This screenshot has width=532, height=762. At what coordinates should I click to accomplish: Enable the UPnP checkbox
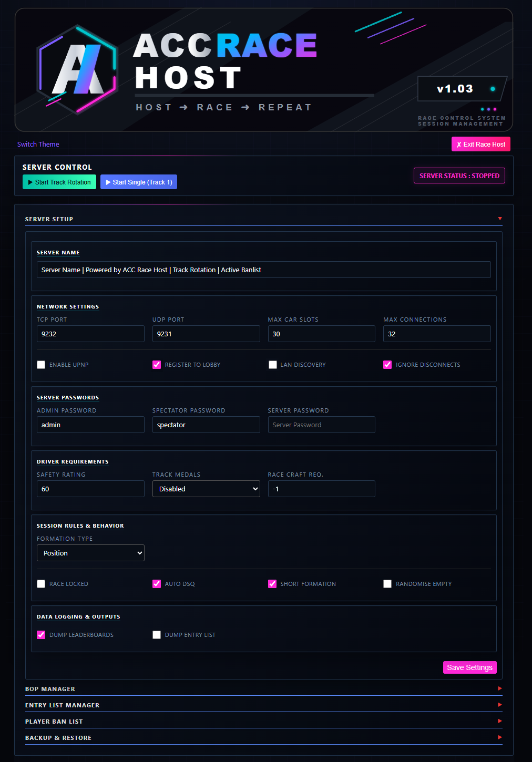point(41,365)
